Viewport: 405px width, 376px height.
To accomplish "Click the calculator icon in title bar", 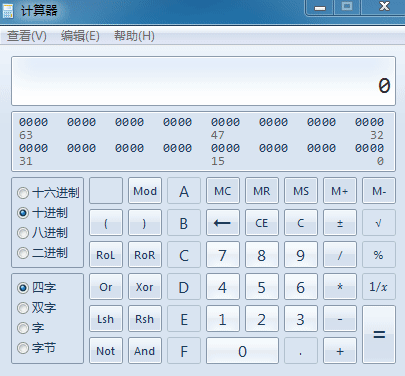I will 8,11.
